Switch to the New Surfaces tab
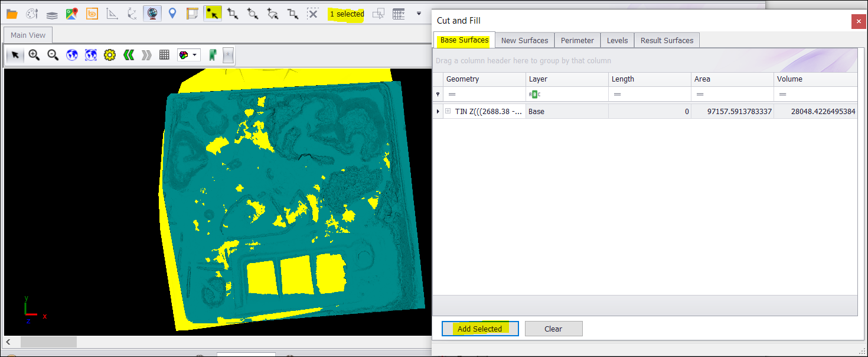Image resolution: width=868 pixels, height=357 pixels. [524, 40]
